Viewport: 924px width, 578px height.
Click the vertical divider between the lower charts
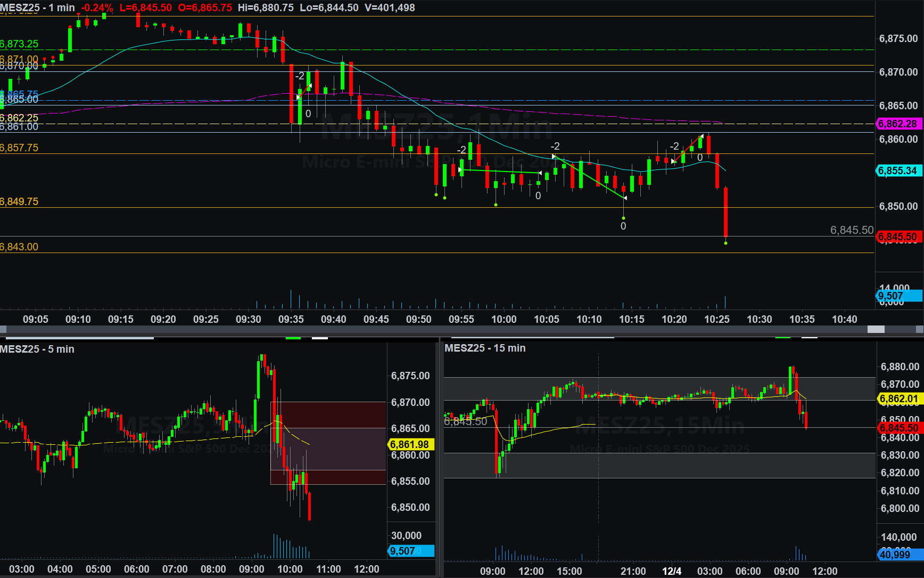click(x=440, y=458)
